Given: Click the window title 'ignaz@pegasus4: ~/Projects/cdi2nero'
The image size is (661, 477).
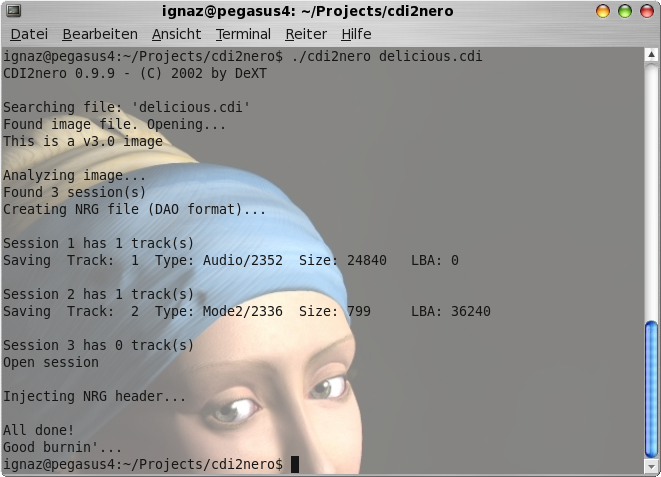Looking at the screenshot, I should point(308,11).
